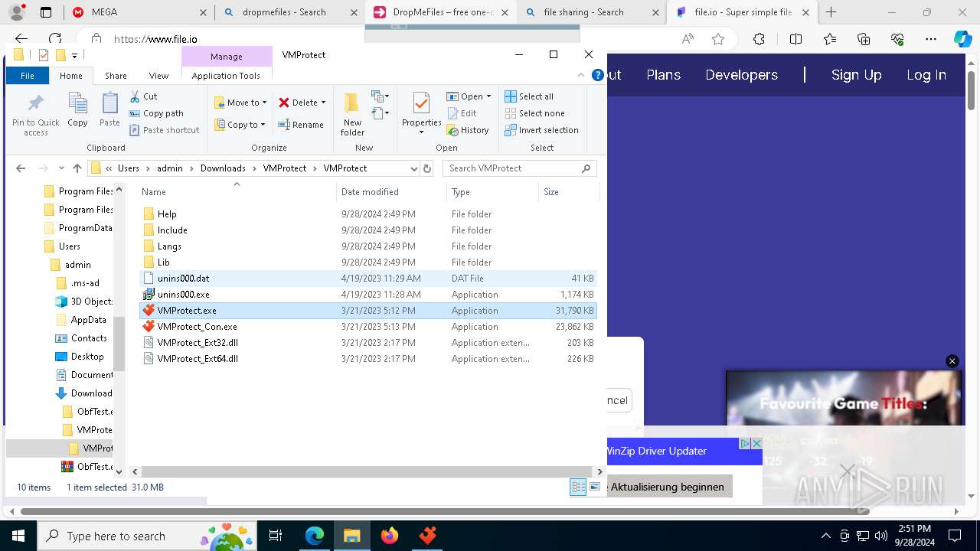Switch to the View ribbon tab
980x551 pixels.
point(158,76)
